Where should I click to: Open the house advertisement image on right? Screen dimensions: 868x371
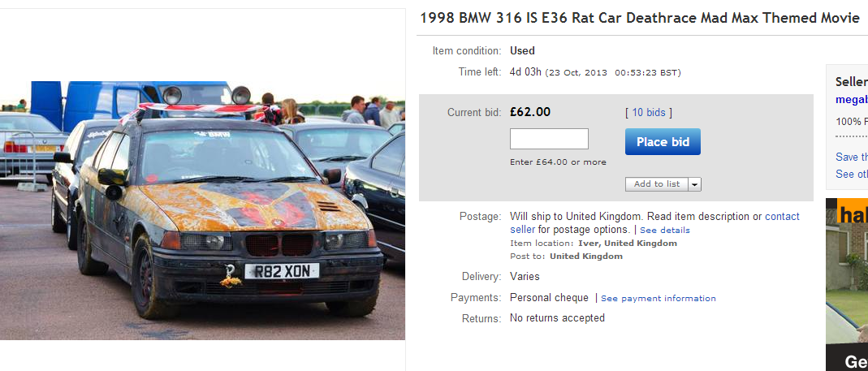click(x=847, y=285)
